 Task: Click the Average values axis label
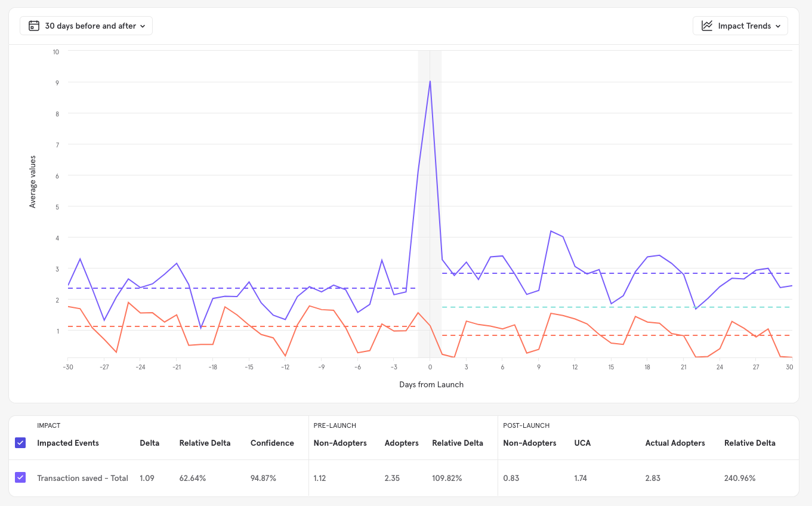pyautogui.click(x=33, y=181)
